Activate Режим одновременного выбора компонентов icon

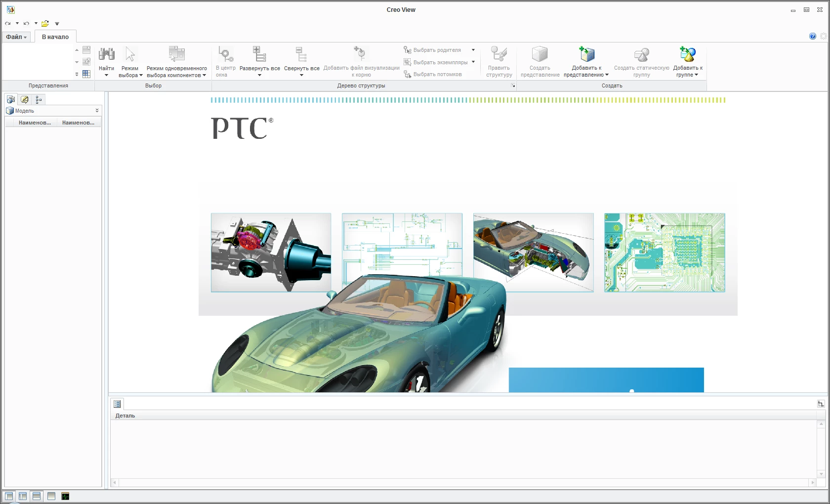(176, 54)
